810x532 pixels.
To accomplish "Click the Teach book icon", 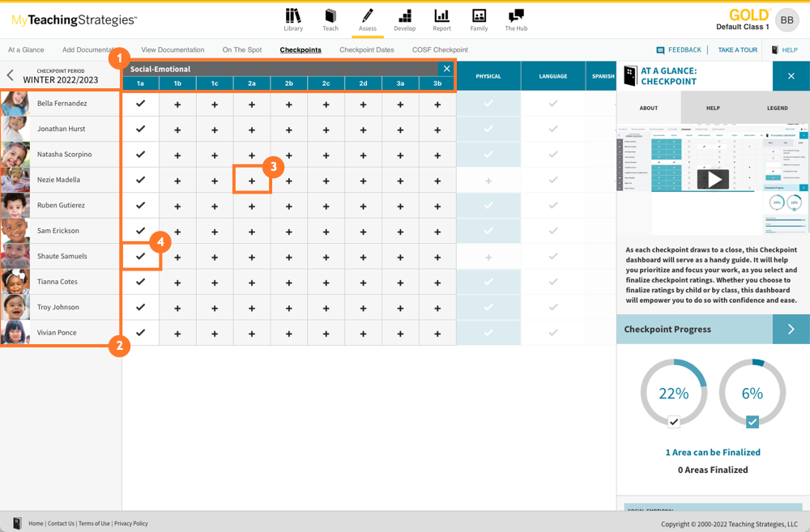I will (330, 16).
